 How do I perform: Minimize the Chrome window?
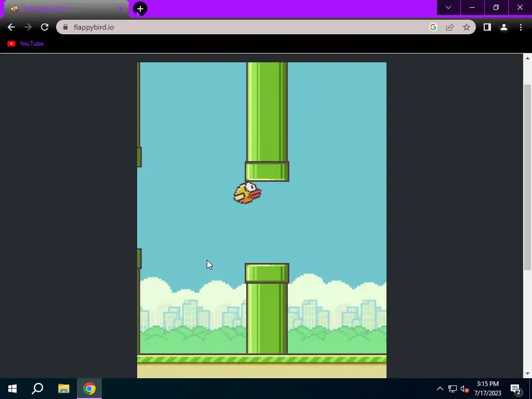472,7
